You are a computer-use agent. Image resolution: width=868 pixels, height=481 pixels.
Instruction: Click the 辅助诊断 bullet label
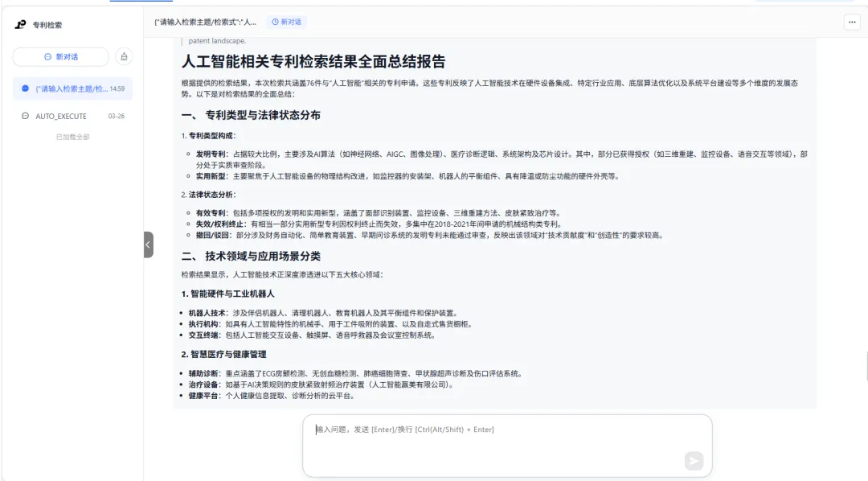pyautogui.click(x=203, y=373)
